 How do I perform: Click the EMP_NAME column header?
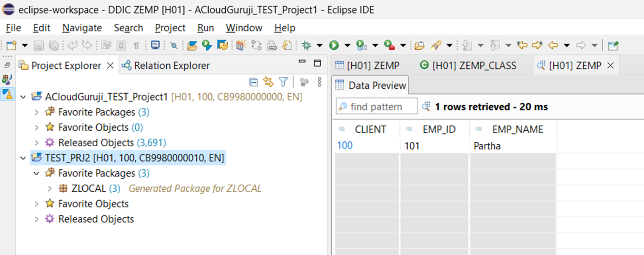coord(518,129)
